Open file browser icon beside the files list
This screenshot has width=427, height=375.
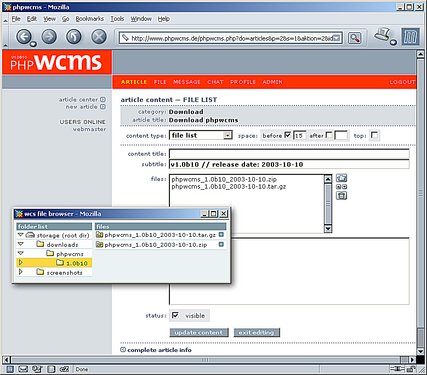(x=341, y=178)
